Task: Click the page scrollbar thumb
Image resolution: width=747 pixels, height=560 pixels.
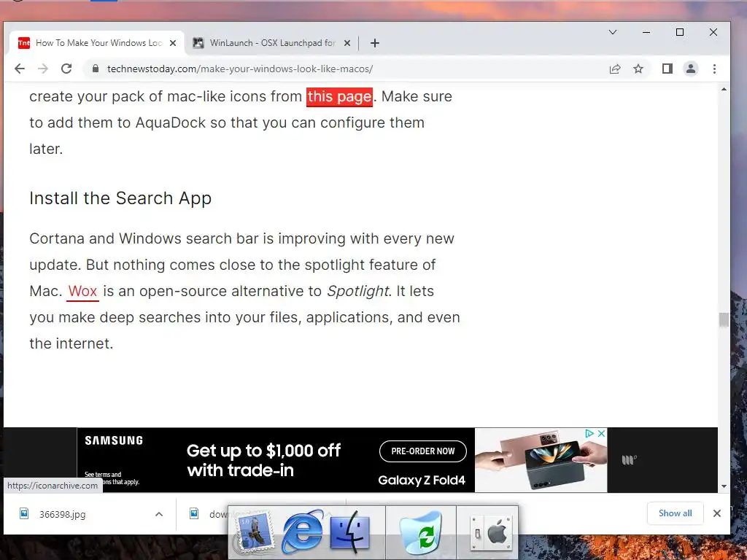Action: coord(724,319)
